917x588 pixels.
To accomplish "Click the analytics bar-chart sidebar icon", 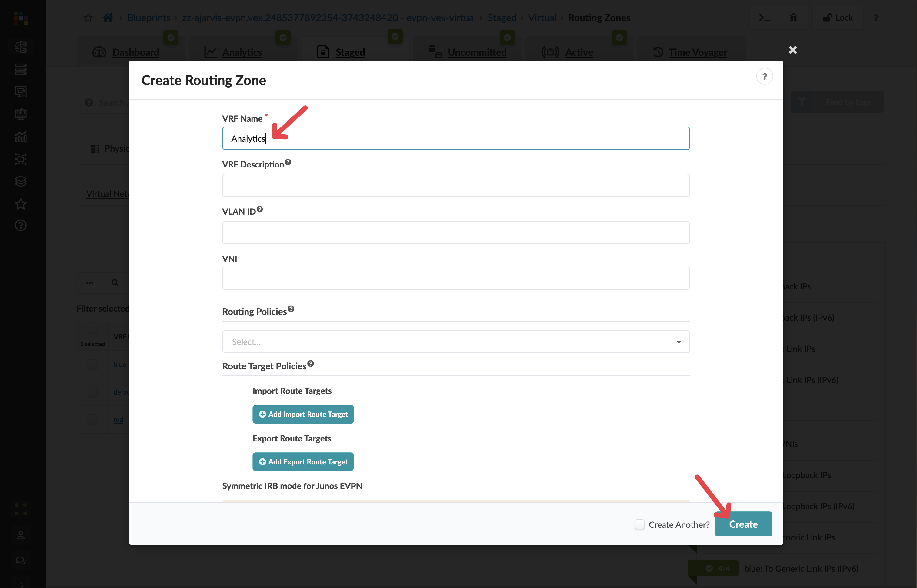I will [21, 136].
